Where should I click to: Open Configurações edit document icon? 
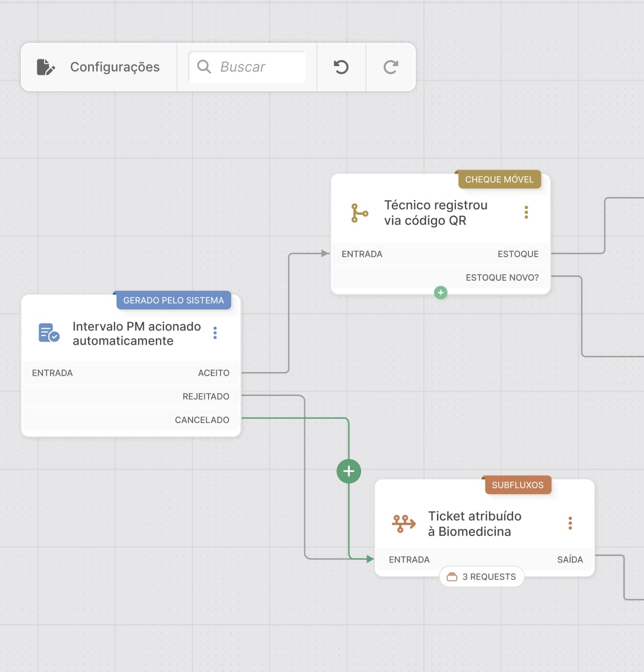point(46,67)
